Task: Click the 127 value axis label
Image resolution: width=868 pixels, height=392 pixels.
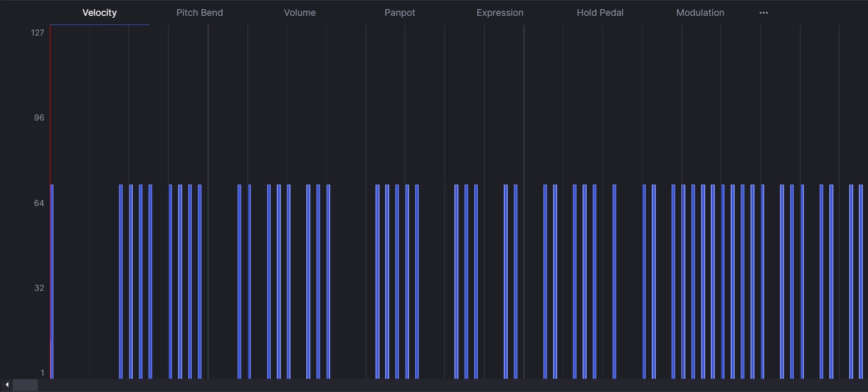Action: 38,33
